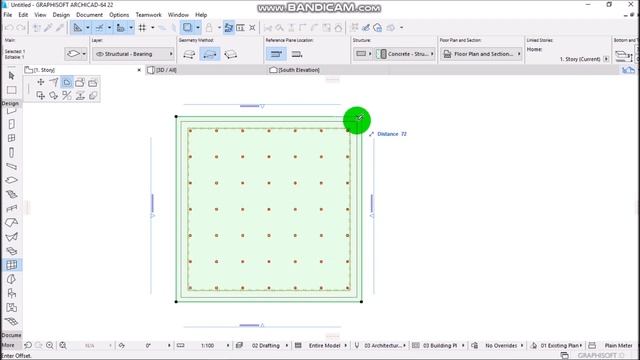Select the Railing tool in toolbox
The image size is (640, 360).
click(11, 209)
